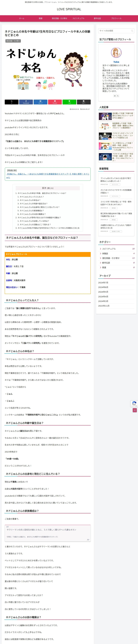Jump to ネドじゅんさんの家族構成は？ in contents
Screen dimensions: 138x644
click(x=32, y=211)
